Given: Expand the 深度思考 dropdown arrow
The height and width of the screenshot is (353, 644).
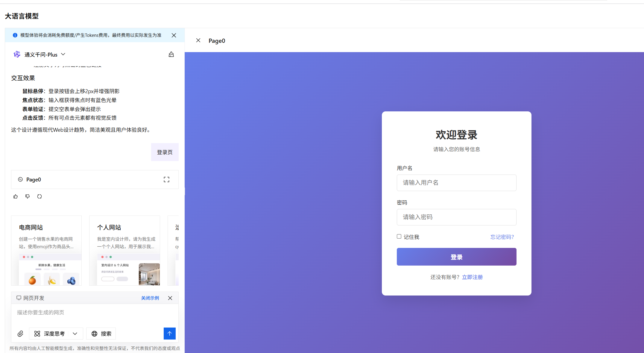Looking at the screenshot, I should (x=75, y=334).
